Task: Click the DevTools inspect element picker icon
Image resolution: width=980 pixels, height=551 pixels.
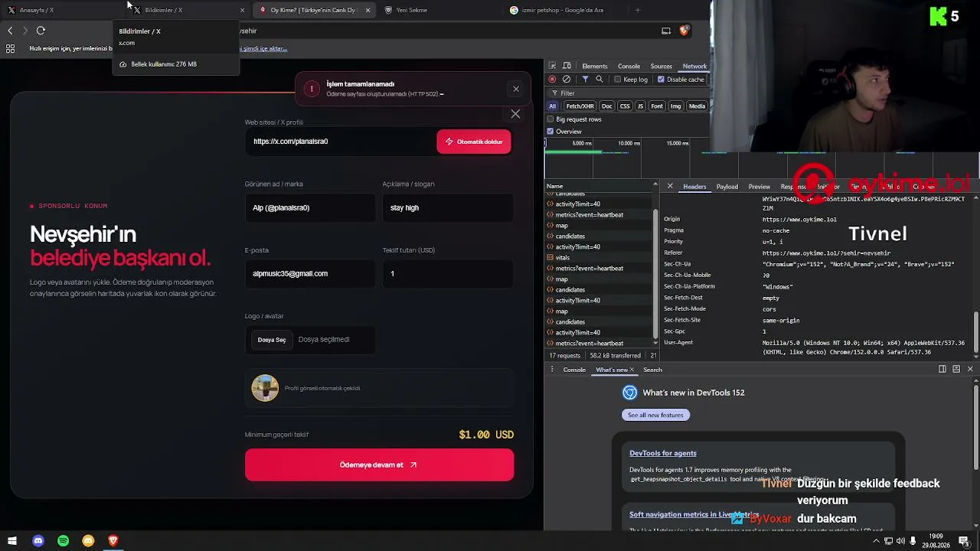Action: point(553,67)
